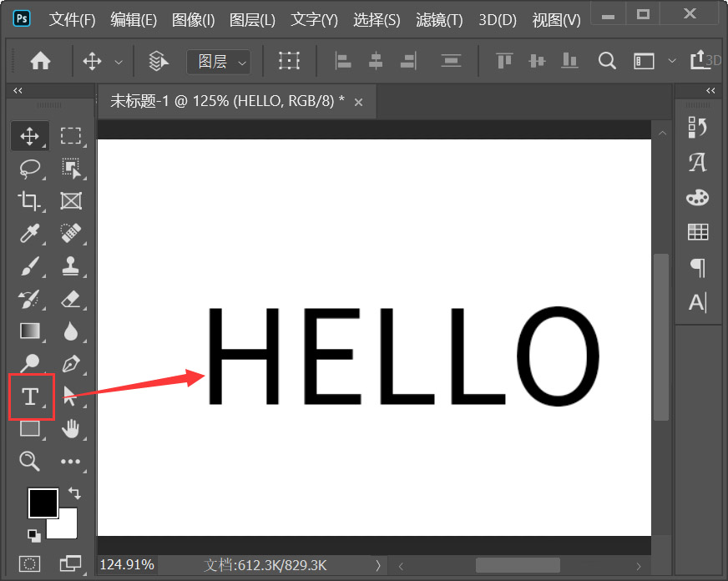Toggle Quick Mask mode
The height and width of the screenshot is (581, 728).
(30, 564)
